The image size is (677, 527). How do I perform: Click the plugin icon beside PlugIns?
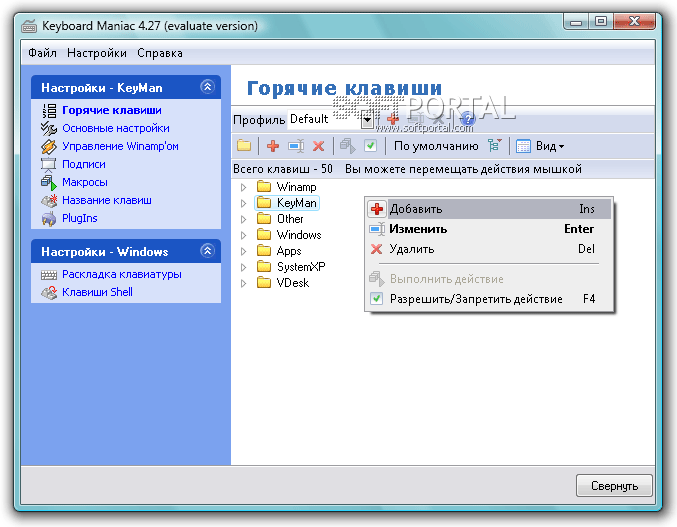tap(49, 219)
